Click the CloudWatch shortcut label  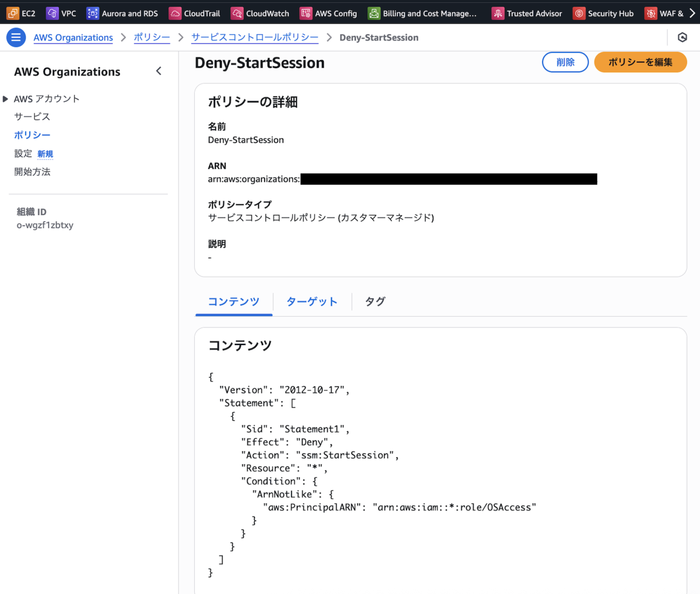268,13
